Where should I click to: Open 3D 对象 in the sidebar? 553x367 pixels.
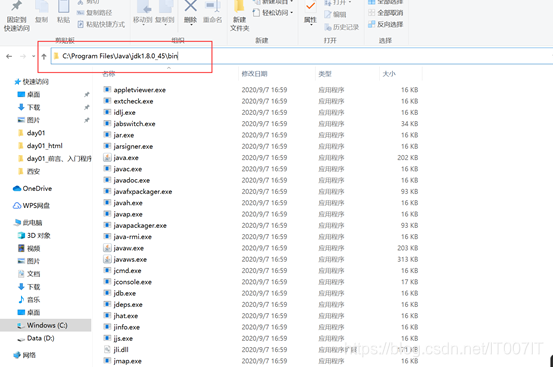[34, 236]
